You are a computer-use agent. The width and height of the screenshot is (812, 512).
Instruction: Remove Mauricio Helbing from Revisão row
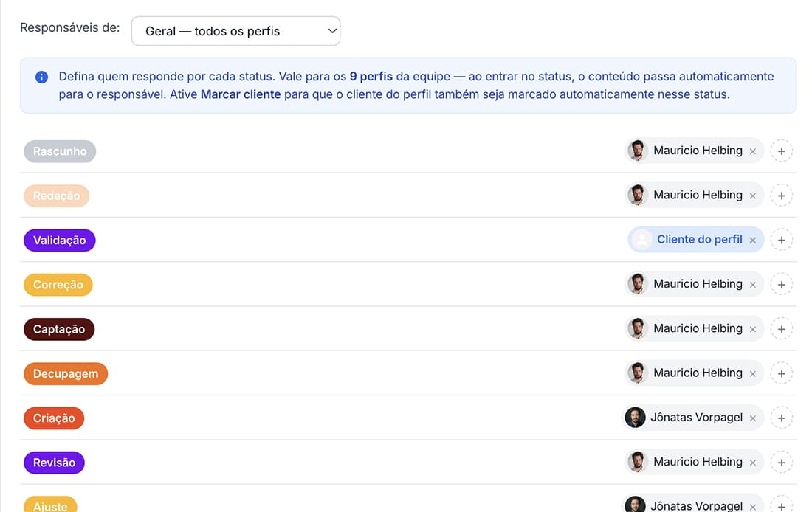[753, 463]
